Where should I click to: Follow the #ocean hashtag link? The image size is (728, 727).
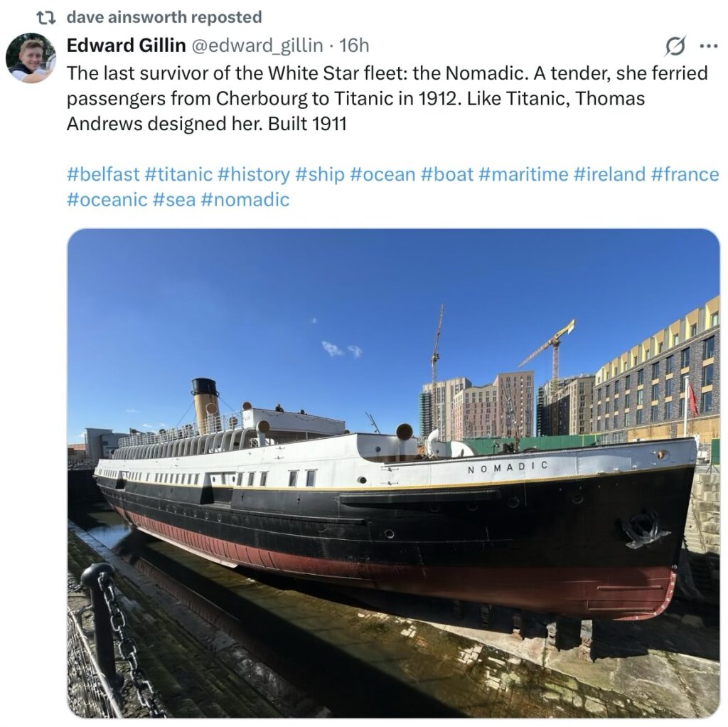[x=382, y=175]
